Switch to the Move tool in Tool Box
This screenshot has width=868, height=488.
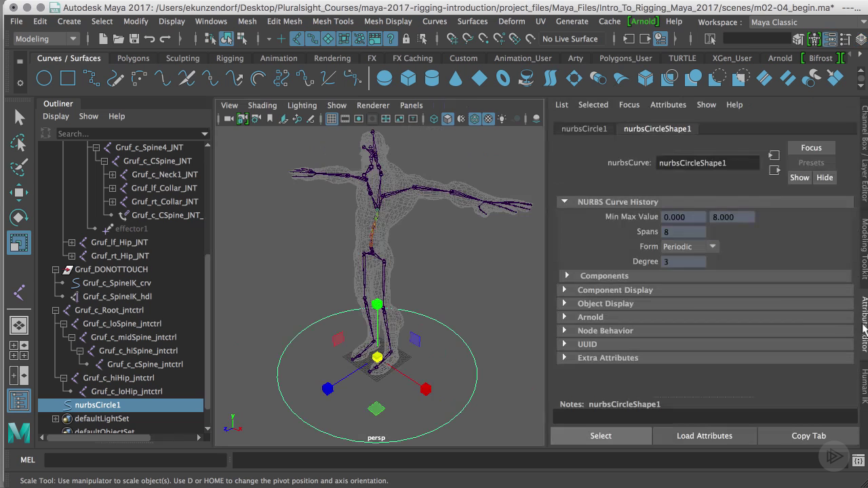coord(19,192)
